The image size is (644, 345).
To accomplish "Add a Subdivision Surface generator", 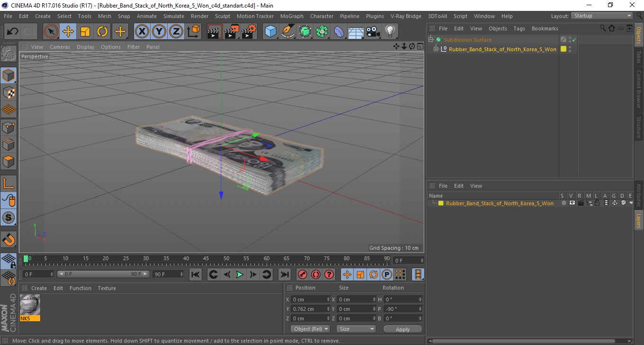I will coord(305,32).
